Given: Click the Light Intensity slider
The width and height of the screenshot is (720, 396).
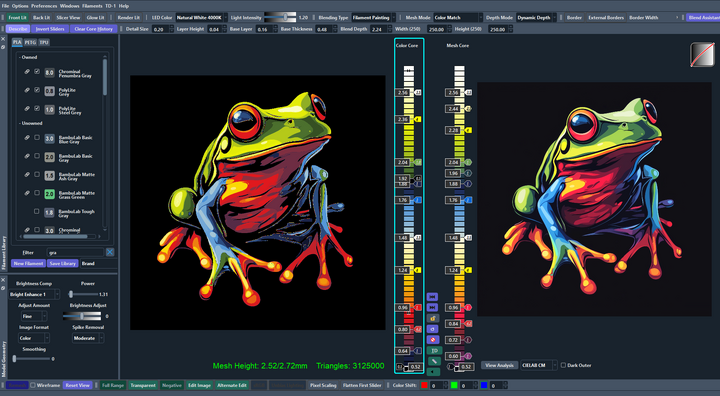Looking at the screenshot, I should pyautogui.click(x=280, y=17).
